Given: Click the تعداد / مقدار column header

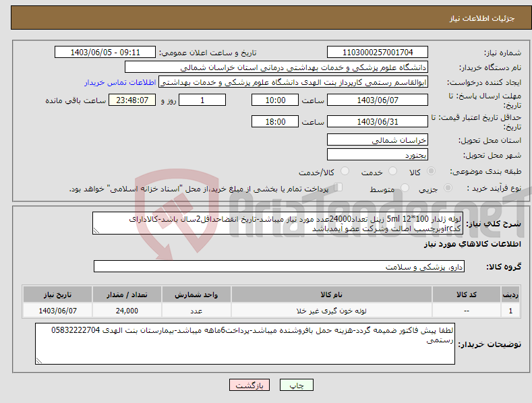Looking at the screenshot, I should pyautogui.click(x=127, y=294).
